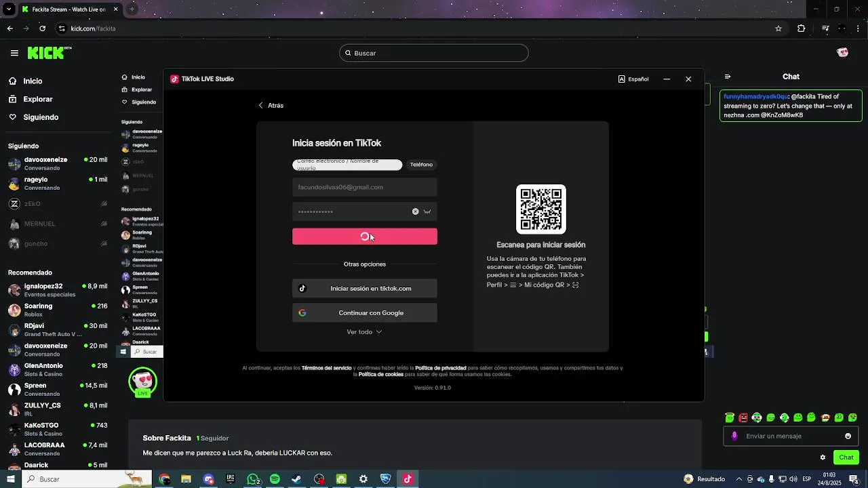Switch to the Fackita Stream browser tab
Viewport: 868px width, 488px height.
pyautogui.click(x=69, y=9)
